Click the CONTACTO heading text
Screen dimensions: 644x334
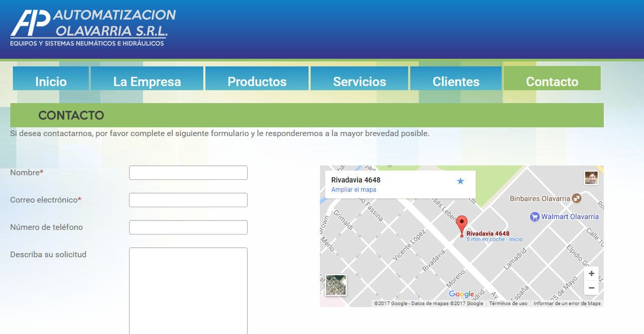pos(71,115)
